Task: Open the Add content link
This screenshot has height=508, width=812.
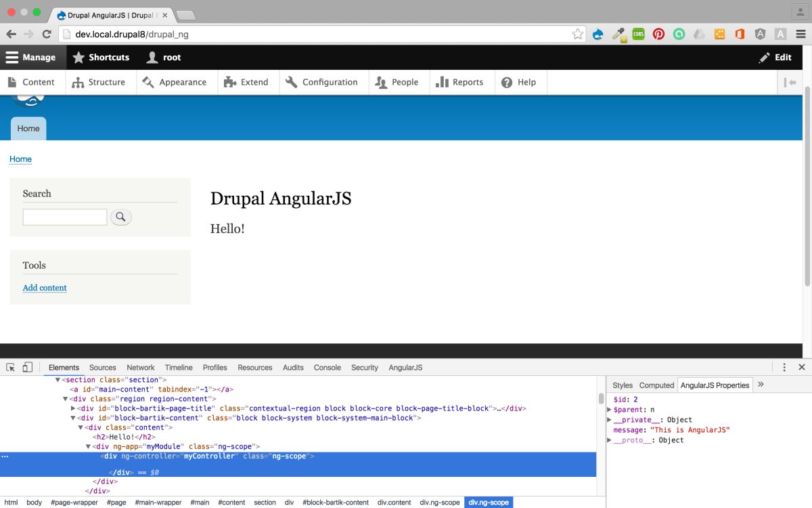Action: (45, 288)
